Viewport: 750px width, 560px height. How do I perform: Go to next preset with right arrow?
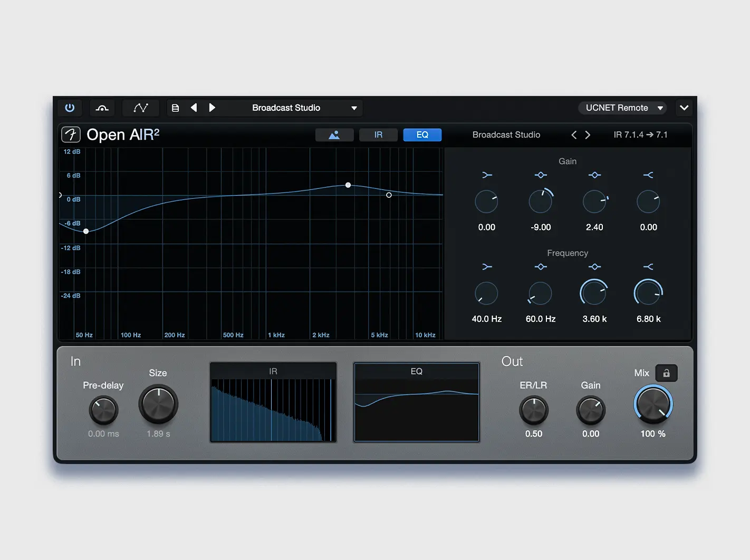213,108
